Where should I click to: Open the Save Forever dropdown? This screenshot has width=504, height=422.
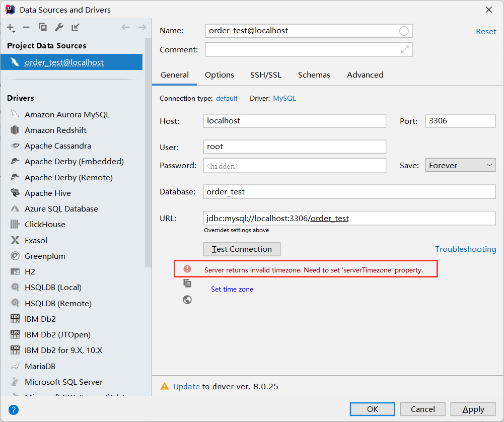460,165
